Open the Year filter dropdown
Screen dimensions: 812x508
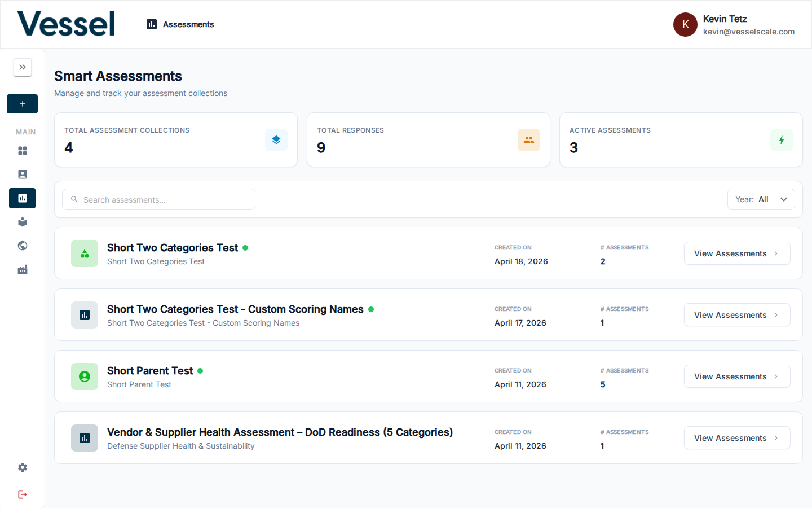(761, 199)
